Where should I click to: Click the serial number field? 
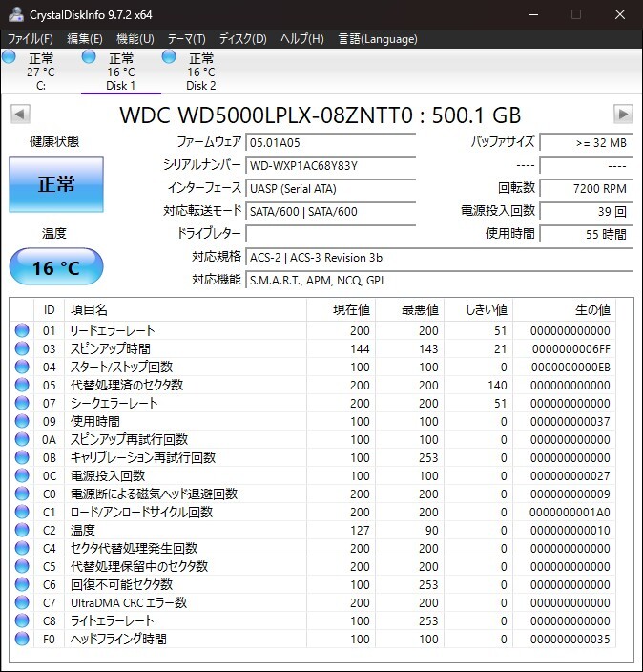click(330, 166)
